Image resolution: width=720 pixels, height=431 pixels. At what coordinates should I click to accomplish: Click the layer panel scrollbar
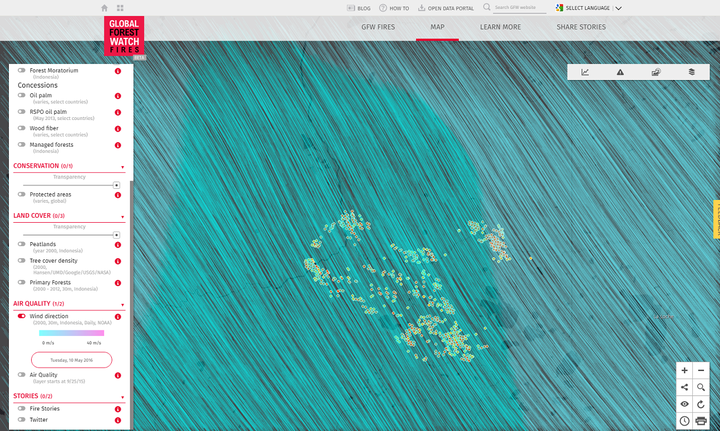132,303
